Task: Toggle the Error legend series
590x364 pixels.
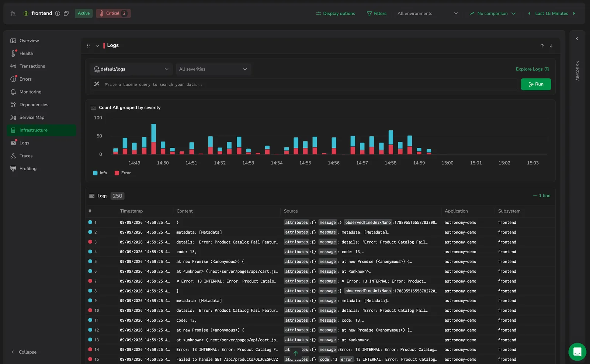Action: (123, 173)
